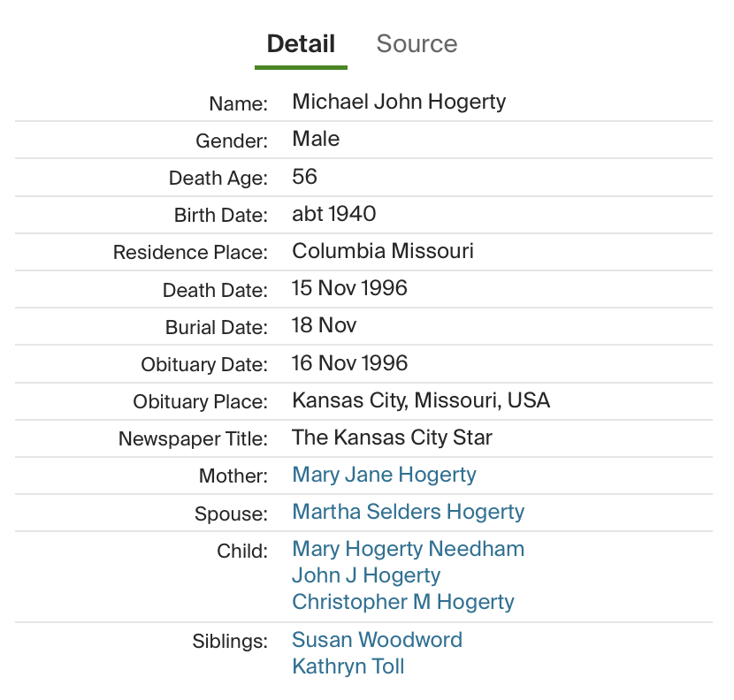Click the name Michael John Hogerty
734x700 pixels.
399,102
